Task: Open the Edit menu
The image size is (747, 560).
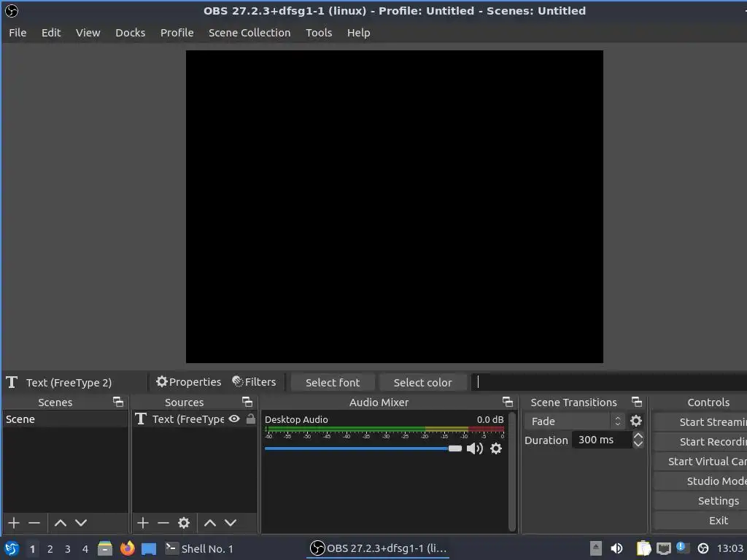Action: click(51, 33)
